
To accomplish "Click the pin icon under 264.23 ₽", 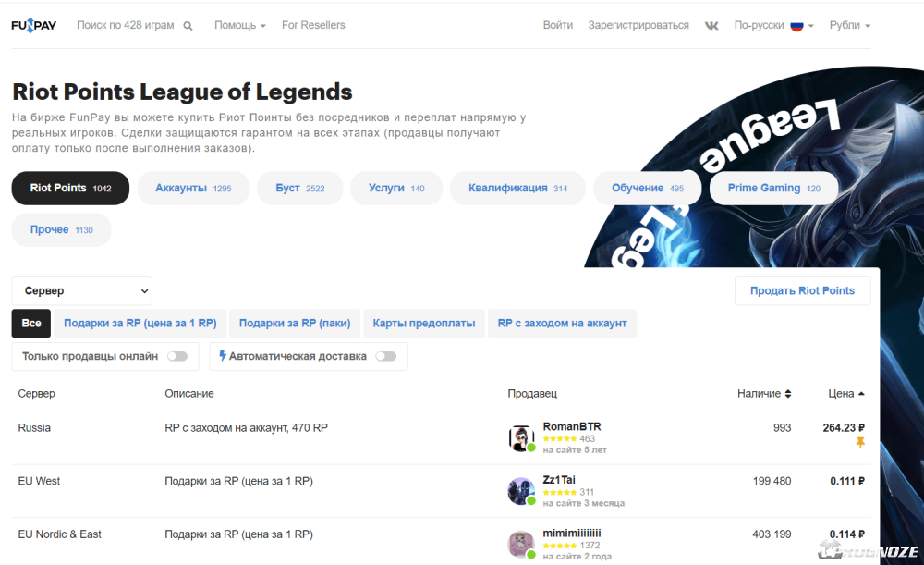I will (x=860, y=442).
